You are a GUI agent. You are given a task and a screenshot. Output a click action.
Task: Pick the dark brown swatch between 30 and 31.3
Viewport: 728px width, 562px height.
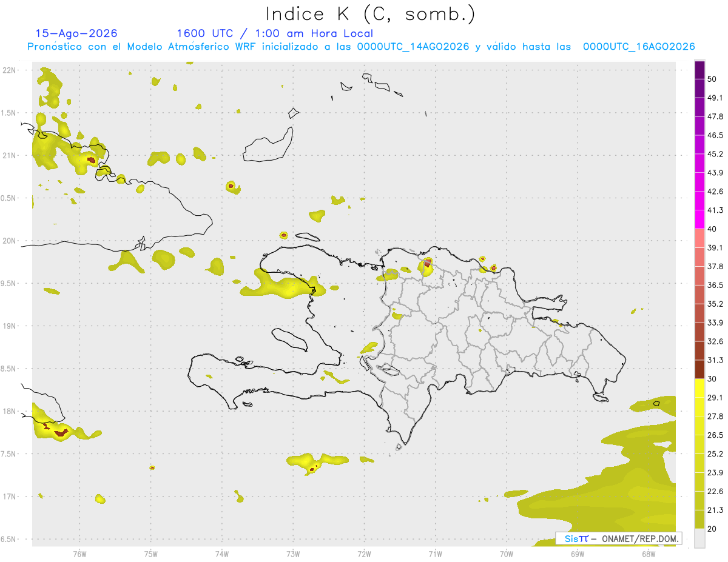pyautogui.click(x=700, y=370)
